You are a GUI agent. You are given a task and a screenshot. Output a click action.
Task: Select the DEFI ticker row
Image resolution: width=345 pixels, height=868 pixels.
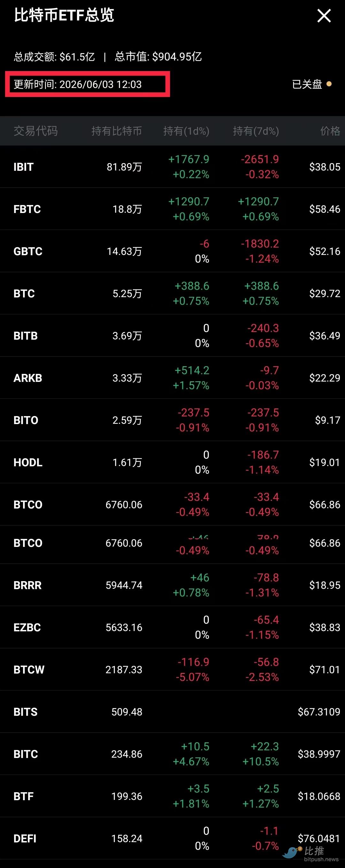coord(172,838)
